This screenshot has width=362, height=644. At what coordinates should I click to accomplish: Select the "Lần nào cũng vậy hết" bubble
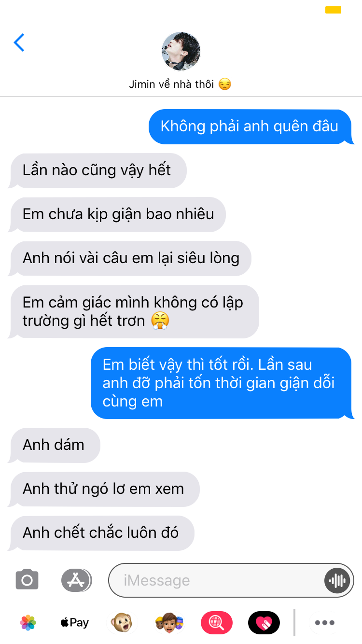pos(97,170)
